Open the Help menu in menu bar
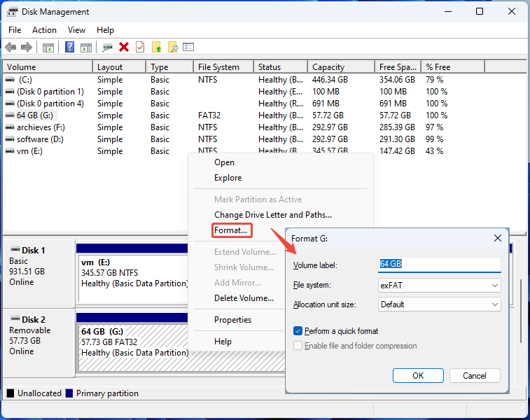This screenshot has width=530, height=420. click(x=105, y=30)
